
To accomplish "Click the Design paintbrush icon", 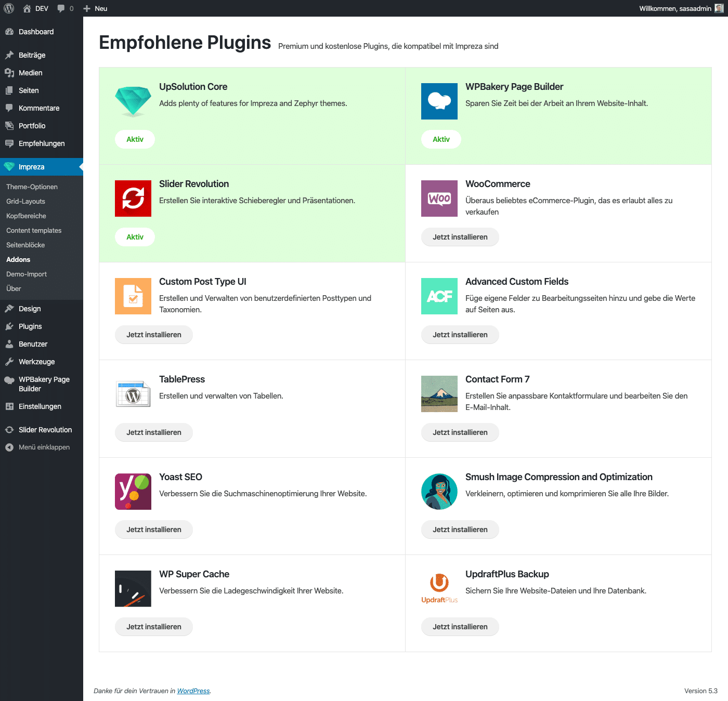I will coord(9,309).
